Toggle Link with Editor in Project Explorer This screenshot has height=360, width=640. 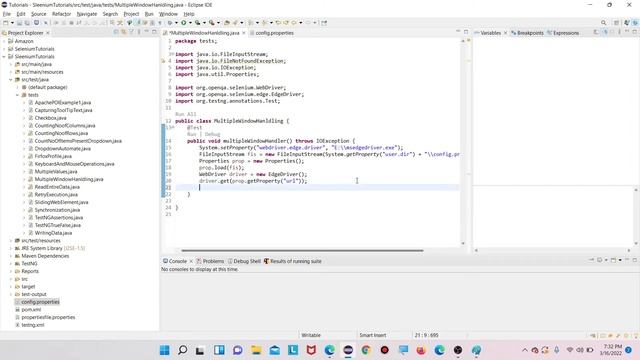[x=123, y=32]
